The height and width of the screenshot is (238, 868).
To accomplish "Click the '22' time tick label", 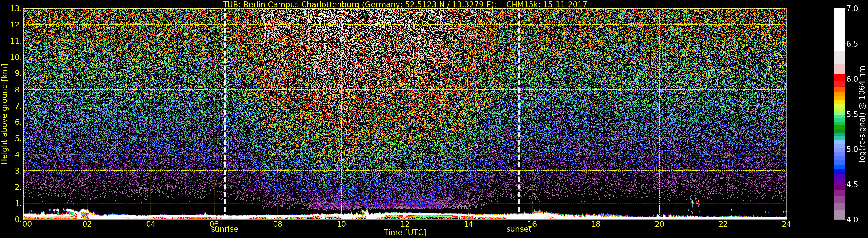I will (723, 224).
